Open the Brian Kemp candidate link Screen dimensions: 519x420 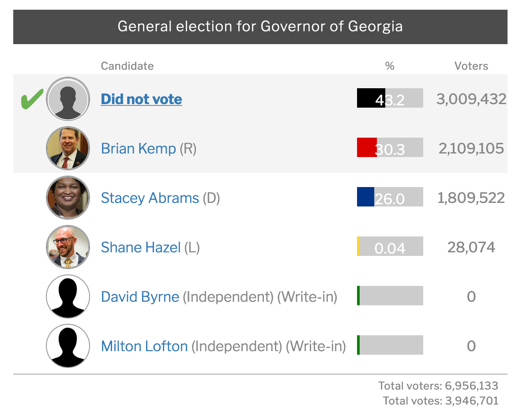(x=139, y=149)
